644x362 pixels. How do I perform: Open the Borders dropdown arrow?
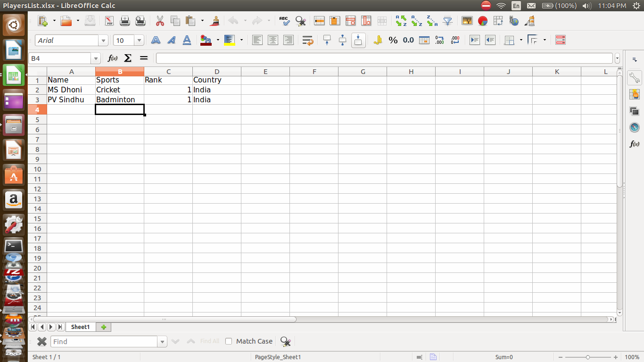pos(521,40)
